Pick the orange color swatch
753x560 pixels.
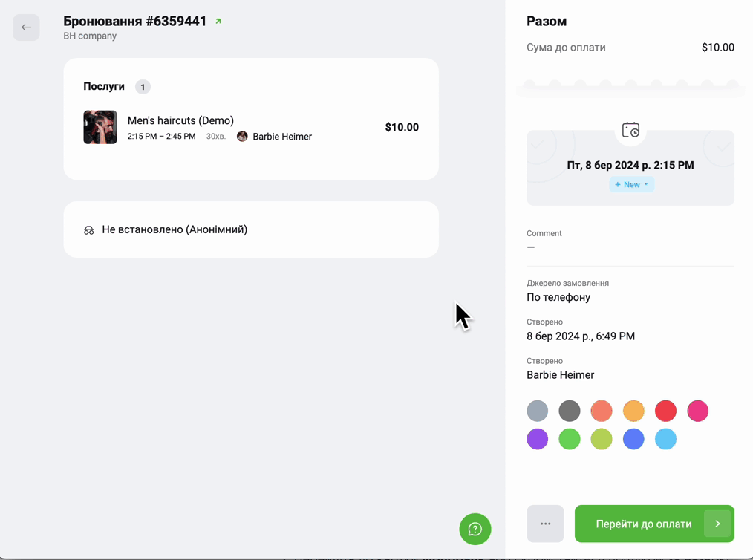click(633, 411)
